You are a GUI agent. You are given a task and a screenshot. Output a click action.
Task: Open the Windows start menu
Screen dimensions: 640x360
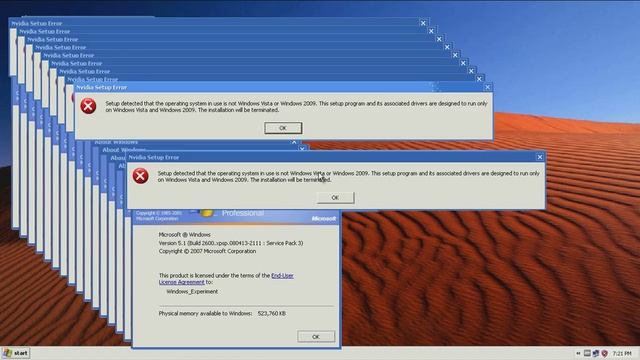click(16, 353)
